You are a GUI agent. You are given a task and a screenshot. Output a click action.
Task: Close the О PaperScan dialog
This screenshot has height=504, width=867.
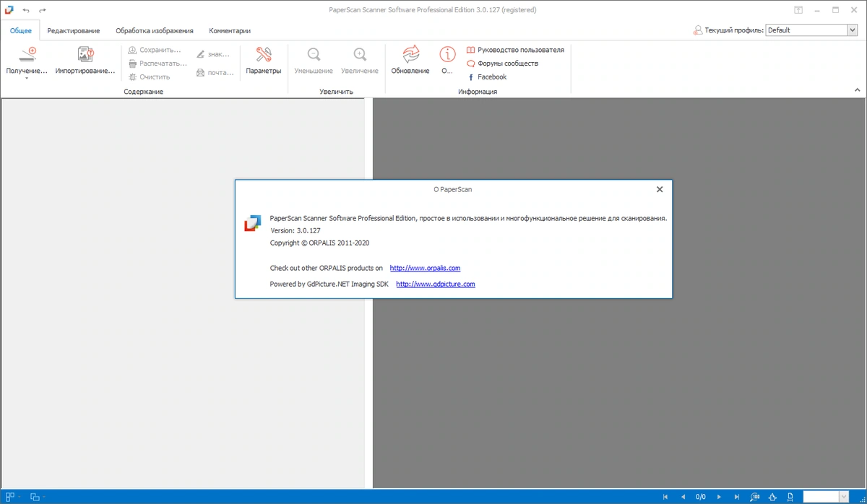tap(659, 189)
